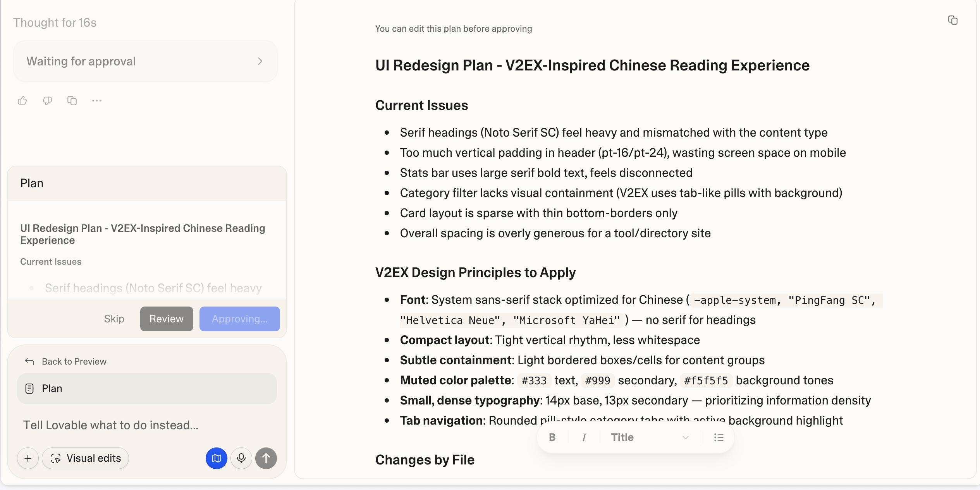Toggle bullet list formatting
Viewport: 980px width, 490px height.
[719, 437]
